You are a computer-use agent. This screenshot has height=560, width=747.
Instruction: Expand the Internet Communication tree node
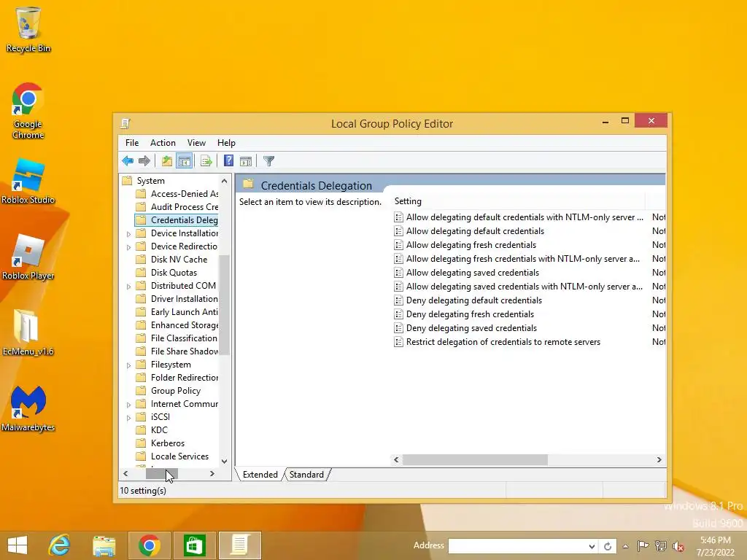128,405
